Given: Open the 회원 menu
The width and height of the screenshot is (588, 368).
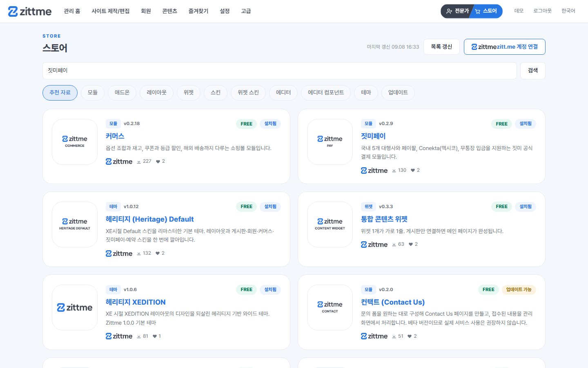Looking at the screenshot, I should [146, 11].
